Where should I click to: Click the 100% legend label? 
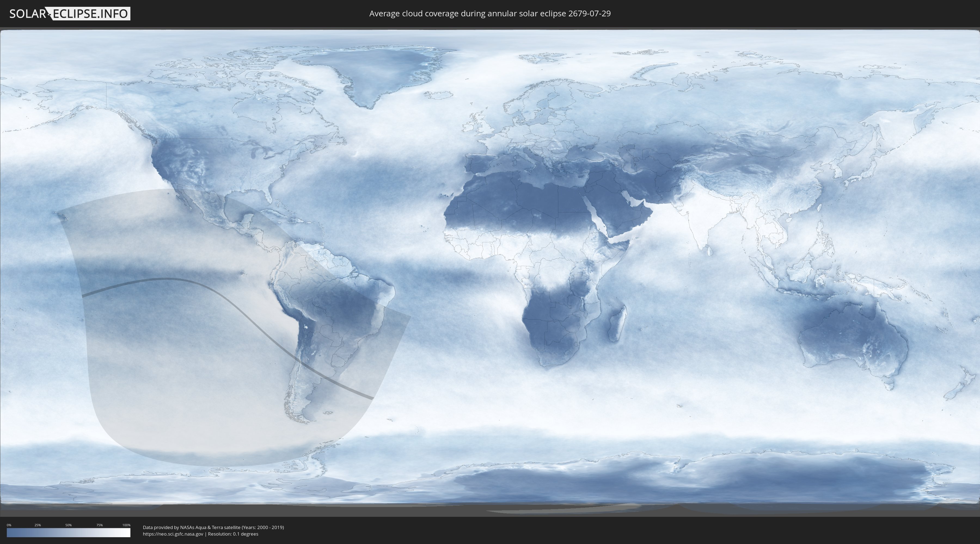pos(126,525)
